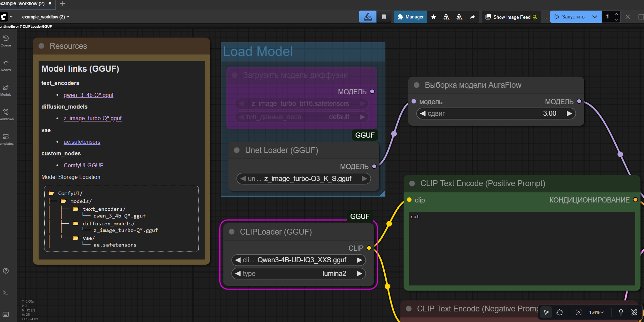Select the hand pan tool
644x322 pixels.
click(560, 312)
